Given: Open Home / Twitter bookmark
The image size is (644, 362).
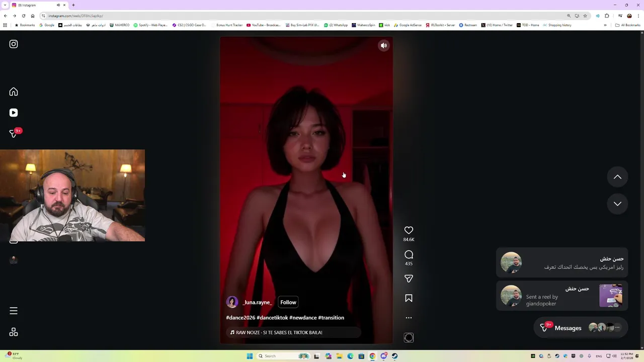Looking at the screenshot, I should pyautogui.click(x=497, y=25).
